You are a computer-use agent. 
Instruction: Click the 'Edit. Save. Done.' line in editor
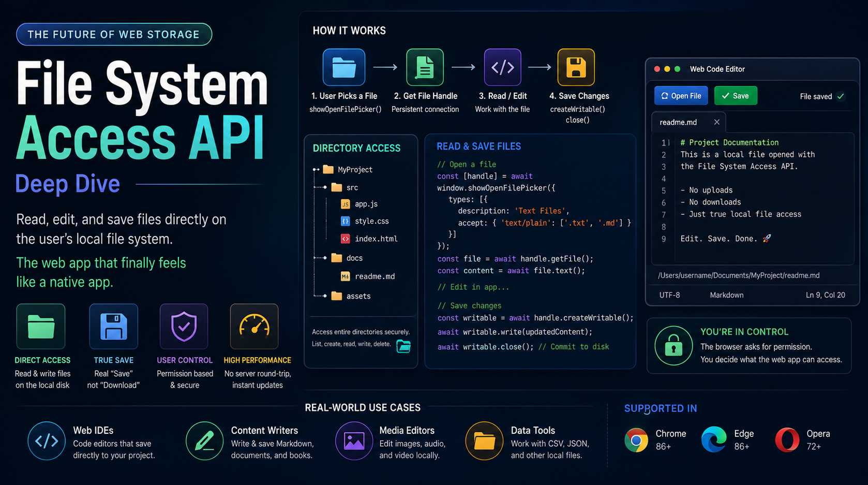click(726, 239)
